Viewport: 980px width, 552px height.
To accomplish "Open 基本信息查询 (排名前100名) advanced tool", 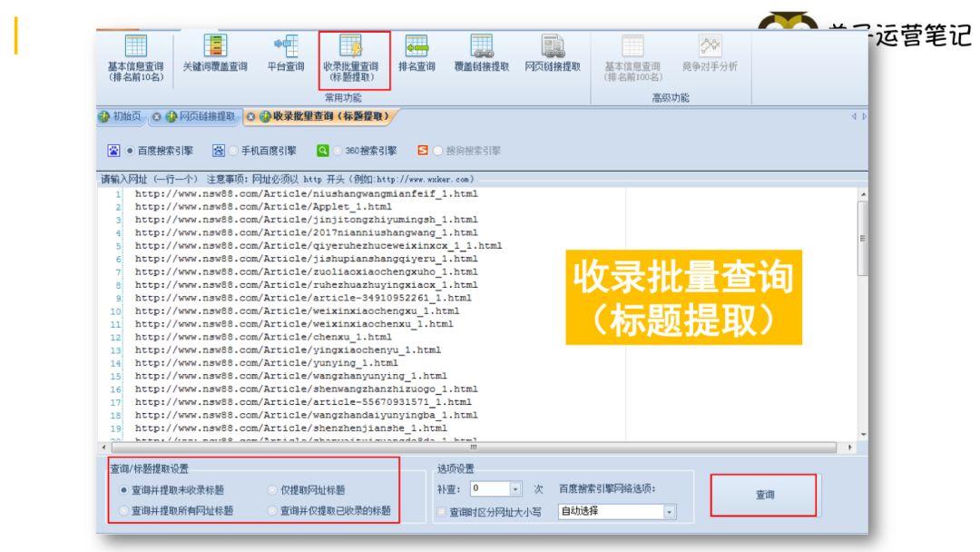I will [x=632, y=59].
